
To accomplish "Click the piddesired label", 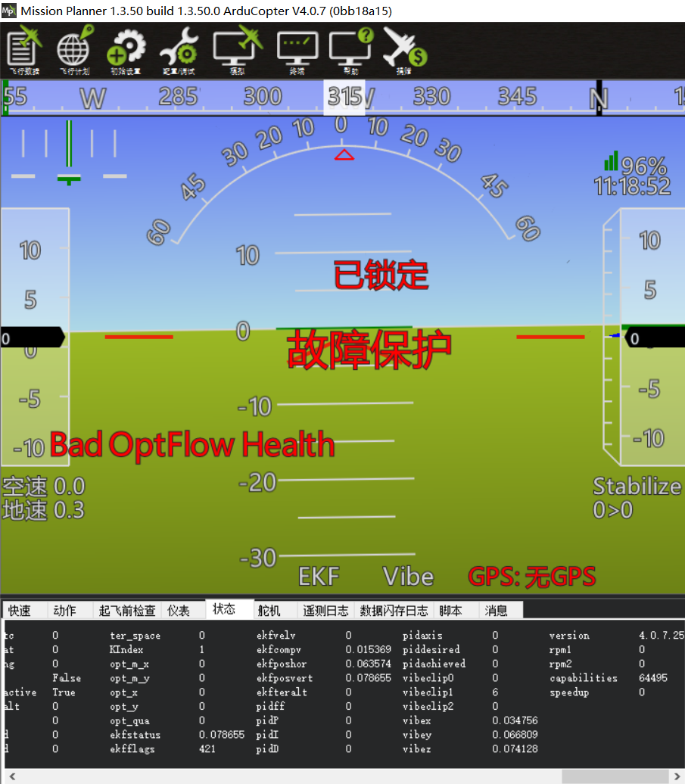I will tap(431, 649).
